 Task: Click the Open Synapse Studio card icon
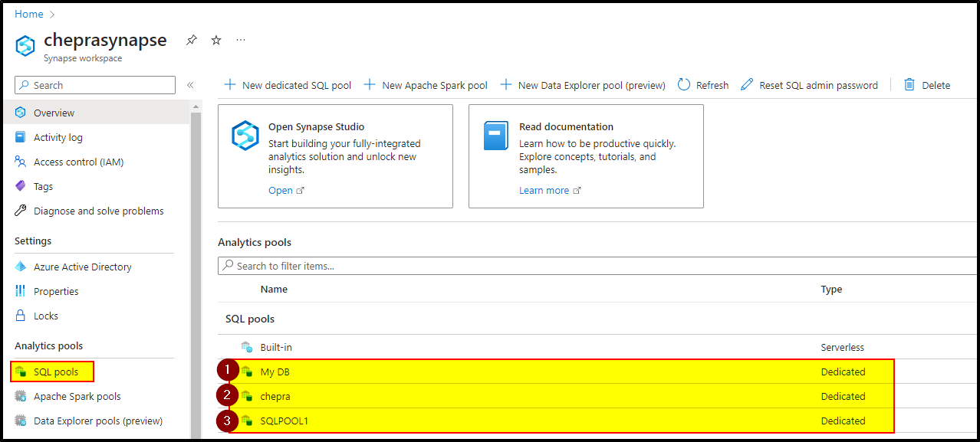(245, 136)
